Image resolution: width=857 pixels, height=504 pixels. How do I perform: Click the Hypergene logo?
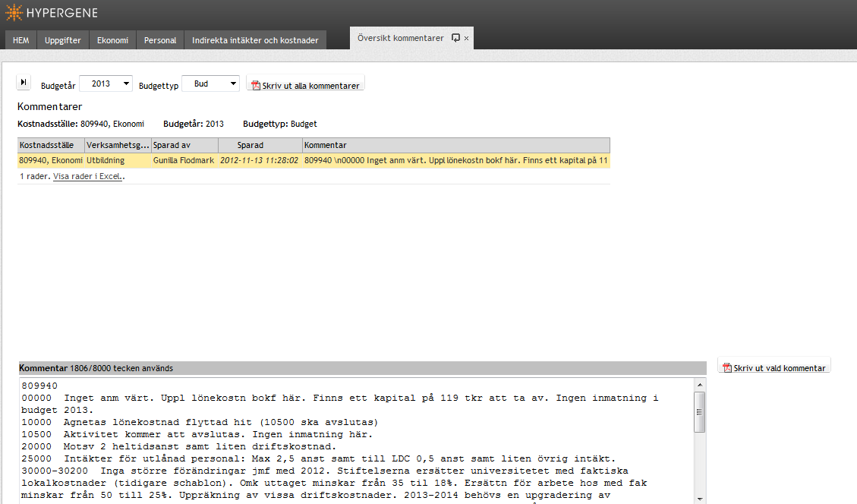point(52,13)
